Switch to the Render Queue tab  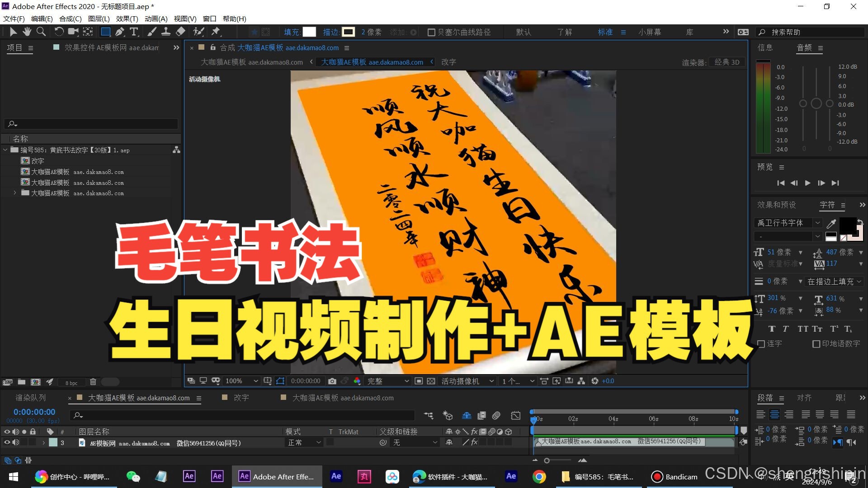click(x=31, y=398)
